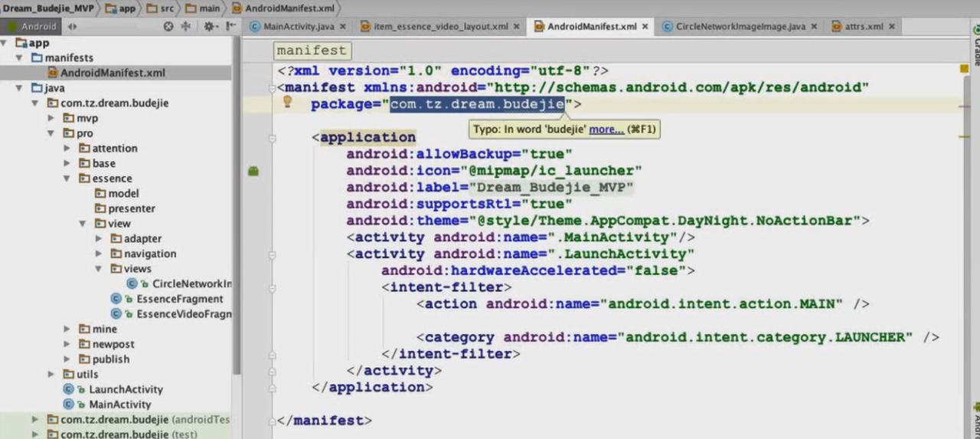Open the project panel gear settings

point(207,26)
